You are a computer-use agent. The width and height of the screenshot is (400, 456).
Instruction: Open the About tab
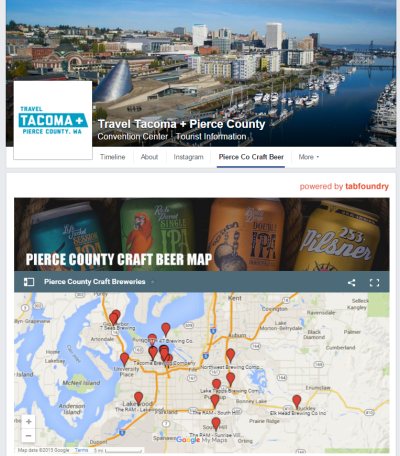(149, 157)
